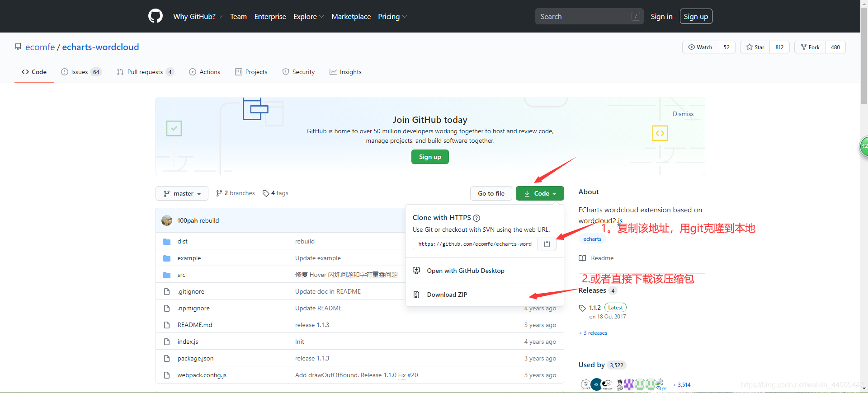Open the Projects tab
Viewport: 868px width, 393px height.
pos(251,72)
